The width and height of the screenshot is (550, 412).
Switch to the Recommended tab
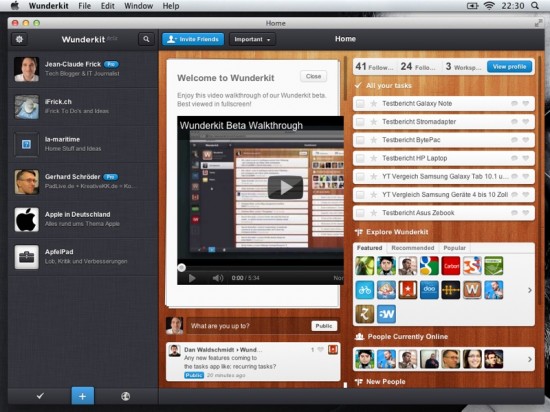click(412, 248)
